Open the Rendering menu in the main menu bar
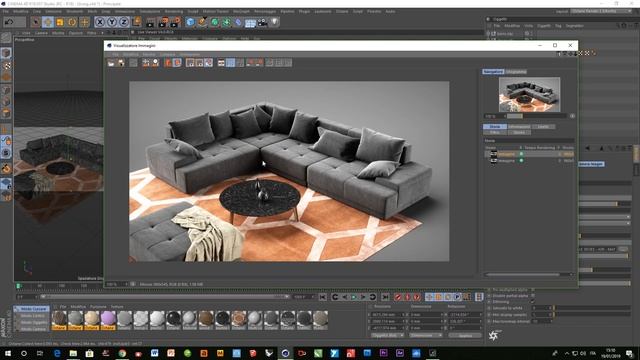 coord(174,11)
